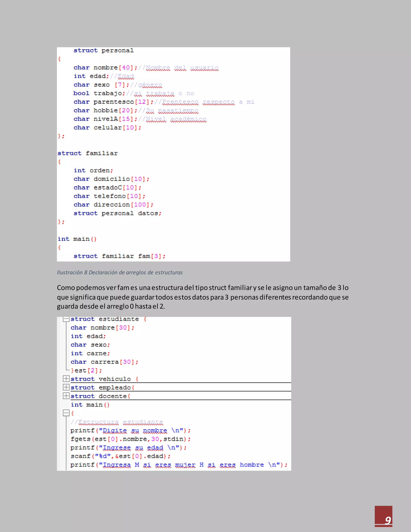Expand the struct empleado code block

pos(66,387)
